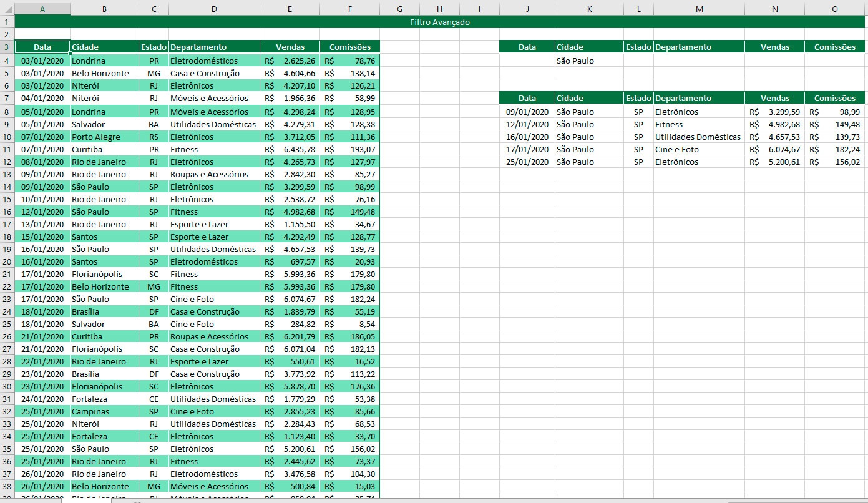Select the Casa e Construção cell in row 5
The image size is (868, 503).
click(214, 73)
